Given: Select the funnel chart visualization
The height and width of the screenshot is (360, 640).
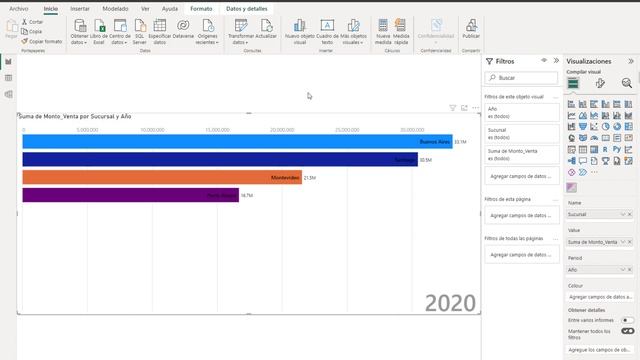Looking at the screenshot, I should coord(583,127).
